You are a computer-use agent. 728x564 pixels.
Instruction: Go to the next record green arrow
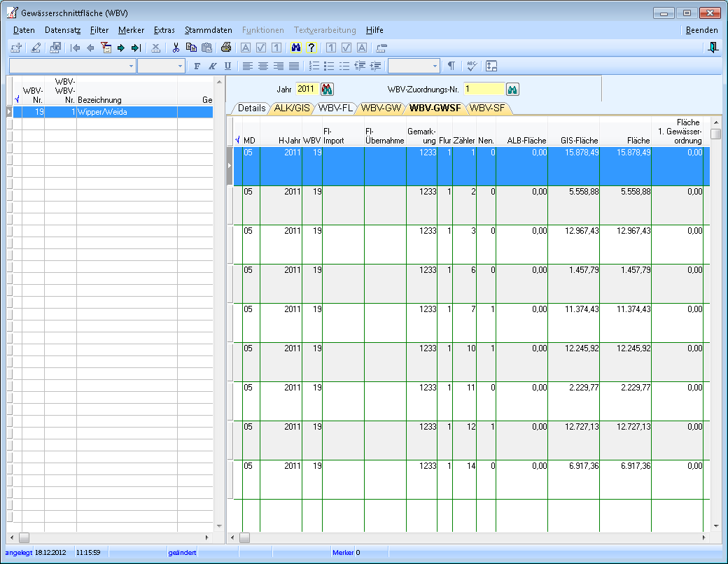point(121,48)
